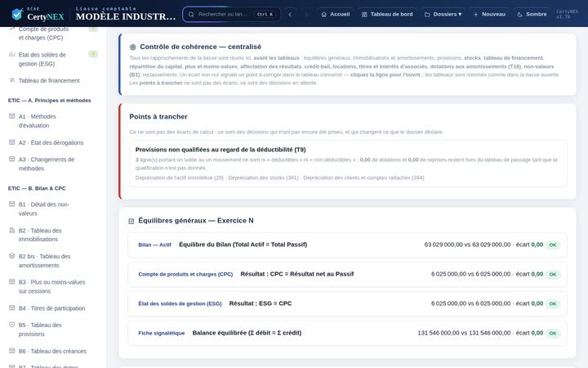The width and height of the screenshot is (588, 368).
Task: Open B4 · Titres de participation
Action: click(x=52, y=308)
